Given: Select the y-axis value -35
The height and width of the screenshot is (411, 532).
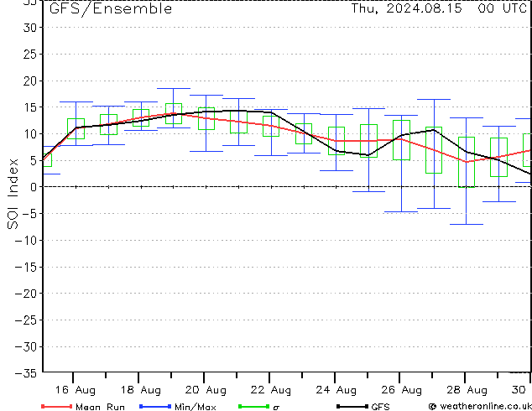Looking at the screenshot, I should click(x=26, y=373).
